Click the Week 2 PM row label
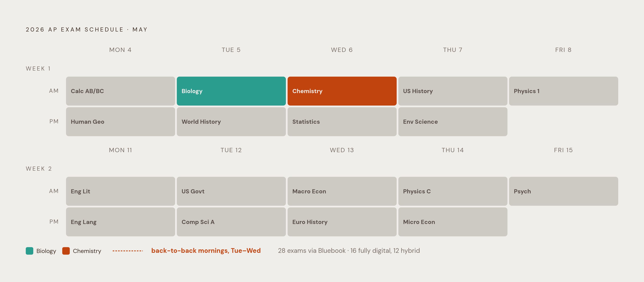 tap(54, 222)
